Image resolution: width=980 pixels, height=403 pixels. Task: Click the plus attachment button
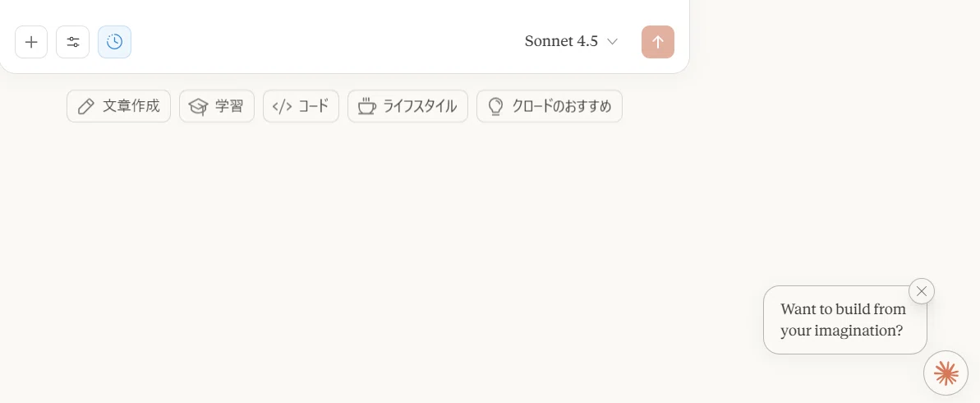(x=31, y=42)
